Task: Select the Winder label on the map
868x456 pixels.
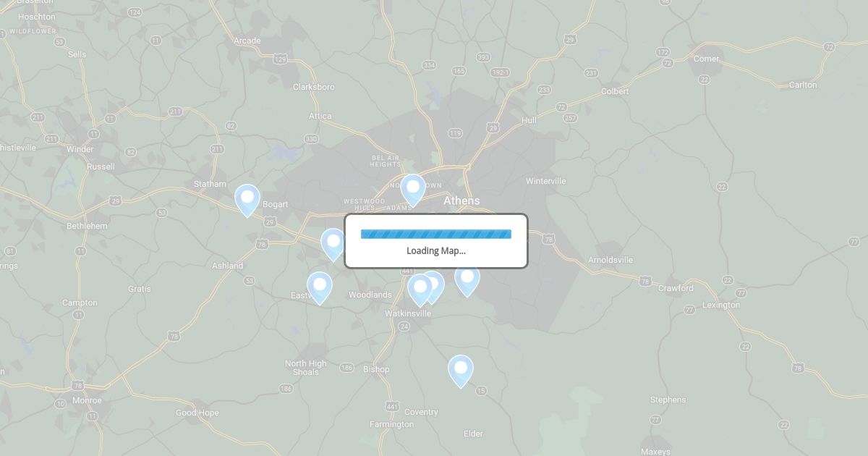Action: click(80, 149)
